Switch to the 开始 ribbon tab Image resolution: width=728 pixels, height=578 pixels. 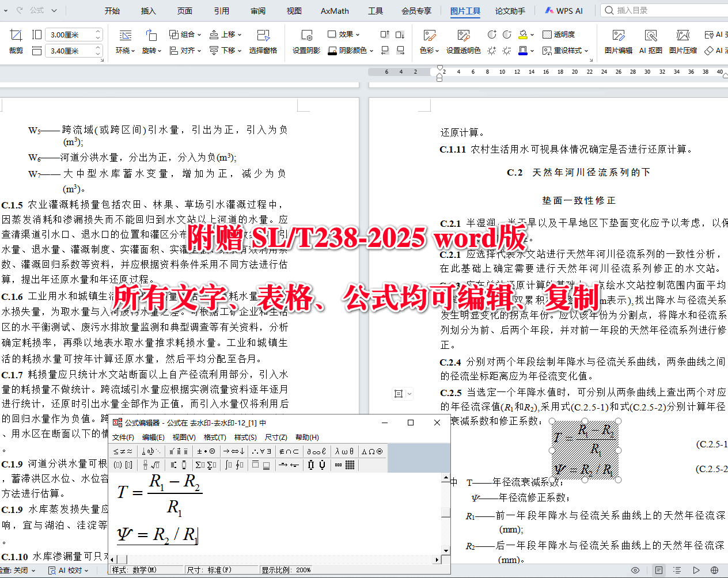pos(112,10)
